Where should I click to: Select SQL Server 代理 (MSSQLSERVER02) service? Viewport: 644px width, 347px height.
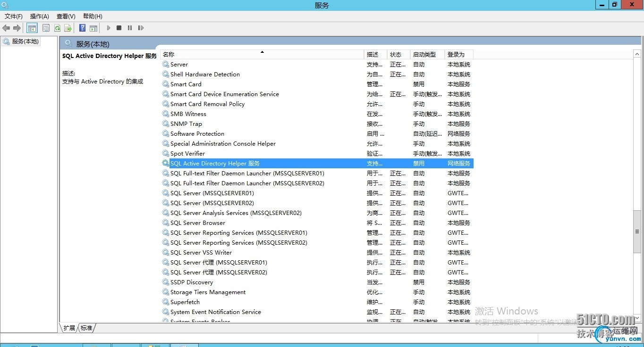click(x=317, y=273)
